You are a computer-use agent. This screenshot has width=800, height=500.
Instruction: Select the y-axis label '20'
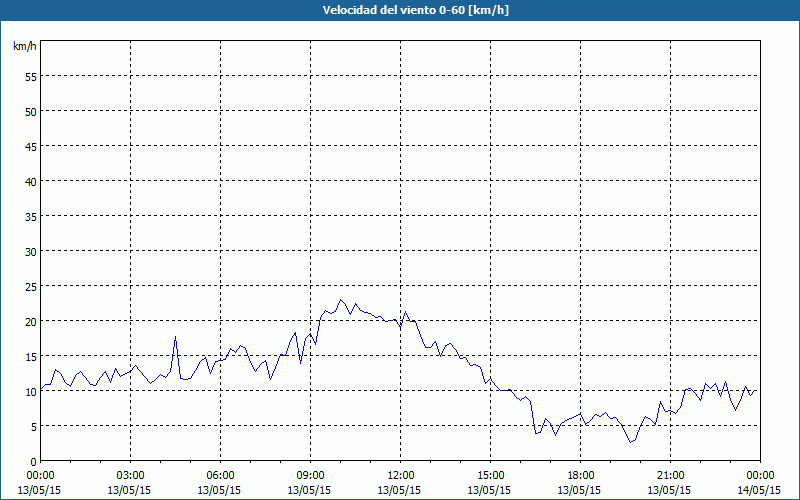click(31, 321)
